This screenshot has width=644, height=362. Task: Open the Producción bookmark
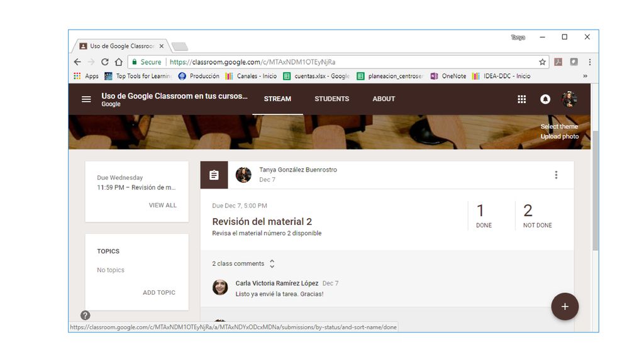pos(199,76)
